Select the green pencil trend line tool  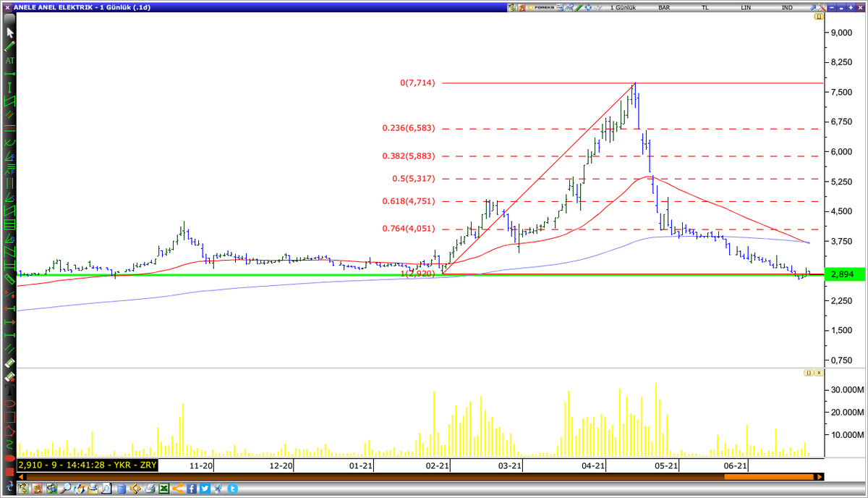click(x=10, y=46)
